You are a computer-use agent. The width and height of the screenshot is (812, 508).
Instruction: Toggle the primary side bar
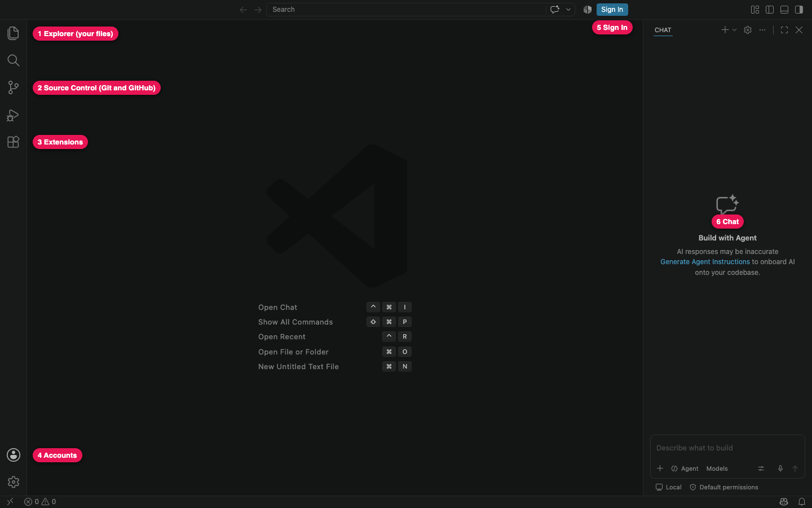point(770,10)
